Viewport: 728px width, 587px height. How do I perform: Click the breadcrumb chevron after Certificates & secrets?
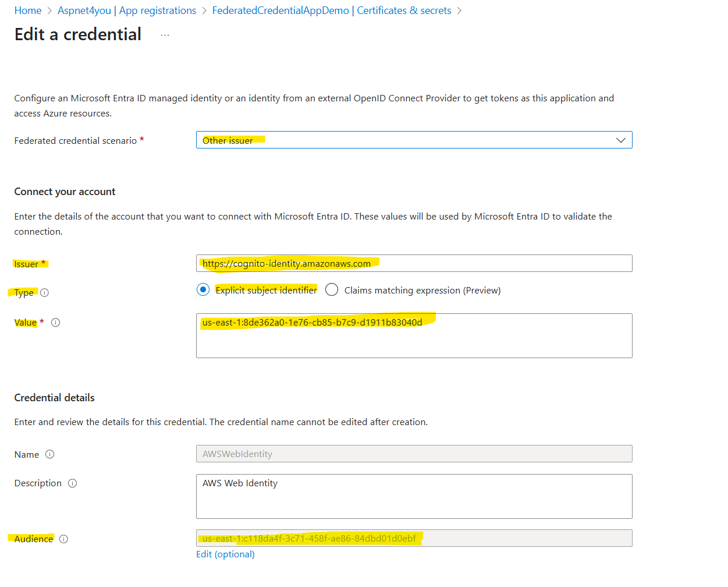tap(460, 11)
